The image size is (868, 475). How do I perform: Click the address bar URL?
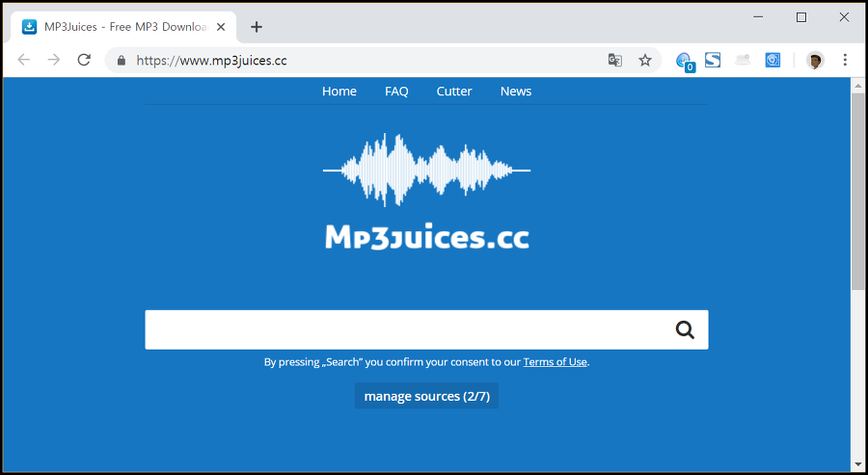point(211,61)
